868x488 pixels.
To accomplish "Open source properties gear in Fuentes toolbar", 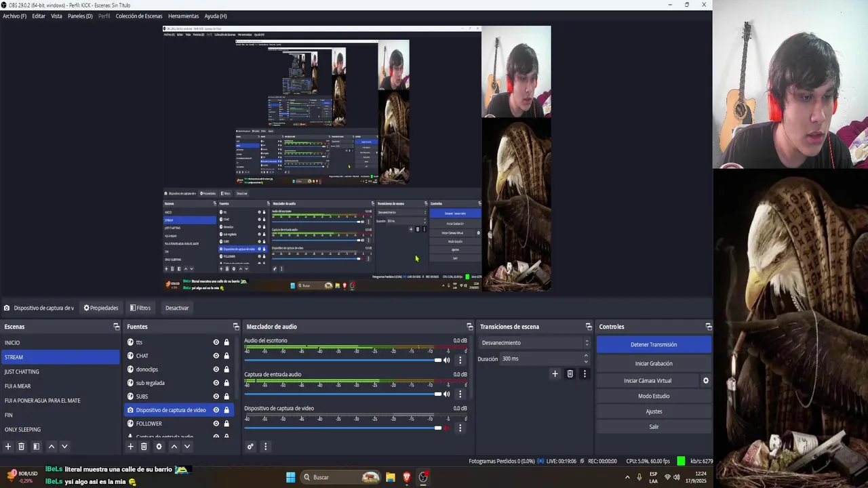I will click(x=159, y=447).
